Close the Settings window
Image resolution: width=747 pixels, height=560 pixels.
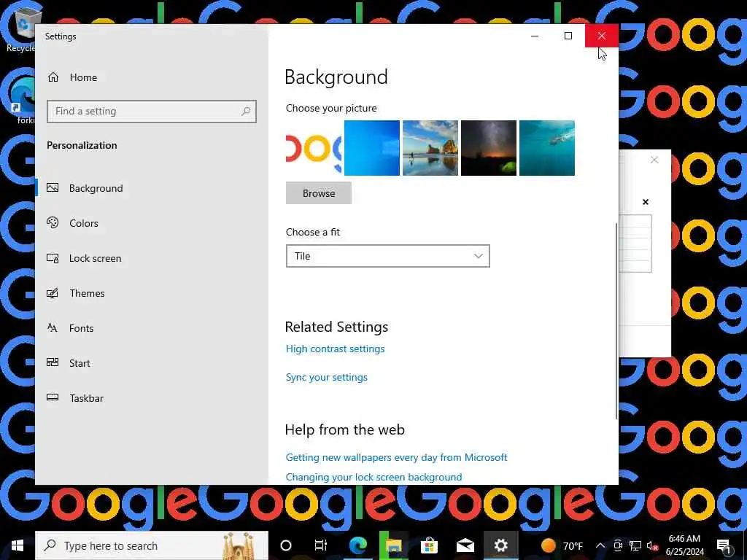[x=602, y=36]
